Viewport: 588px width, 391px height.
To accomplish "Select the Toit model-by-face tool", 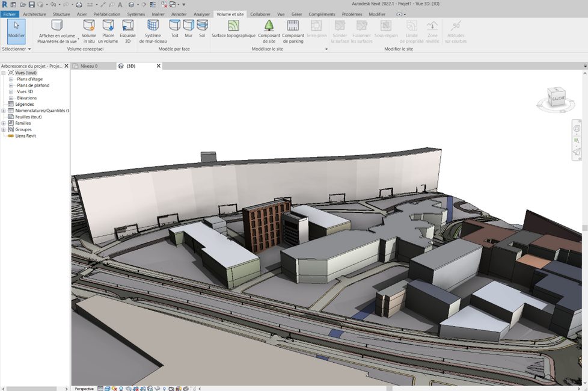I will click(174, 29).
